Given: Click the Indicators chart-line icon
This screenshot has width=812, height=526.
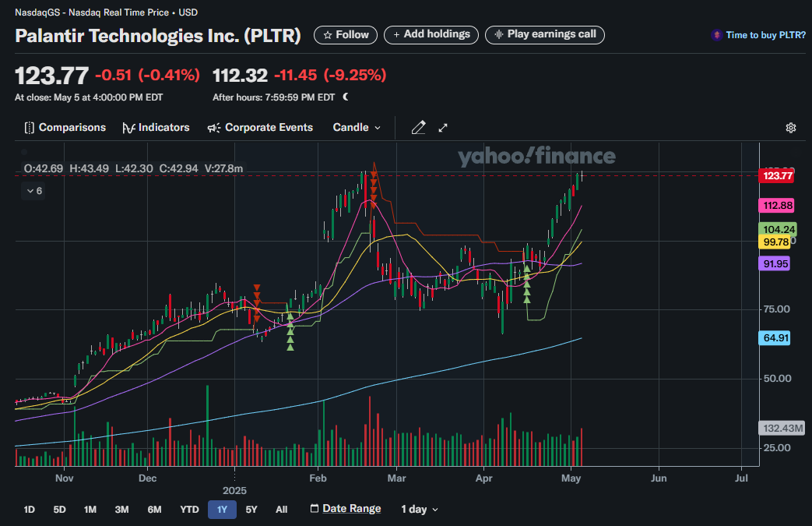Looking at the screenshot, I should click(128, 128).
